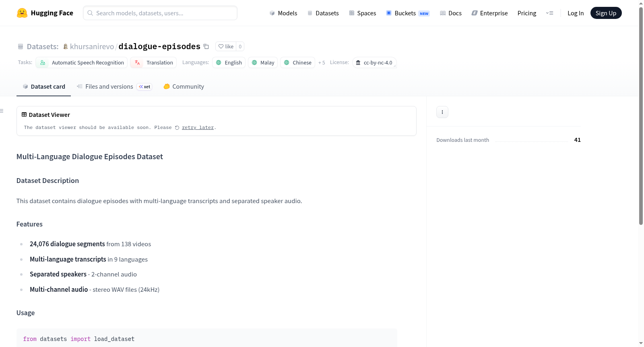Open the Community tab
The width and height of the screenshot is (644, 347).
coord(184,86)
